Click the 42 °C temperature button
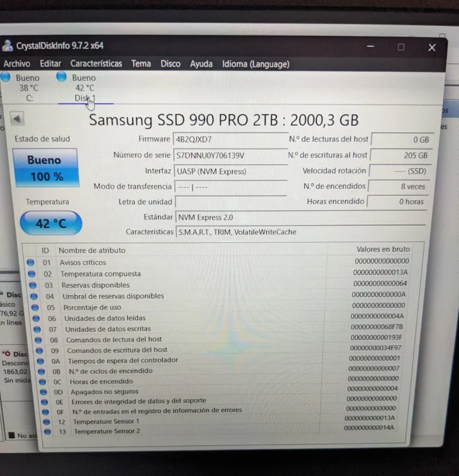The image size is (459, 476). pyautogui.click(x=51, y=223)
